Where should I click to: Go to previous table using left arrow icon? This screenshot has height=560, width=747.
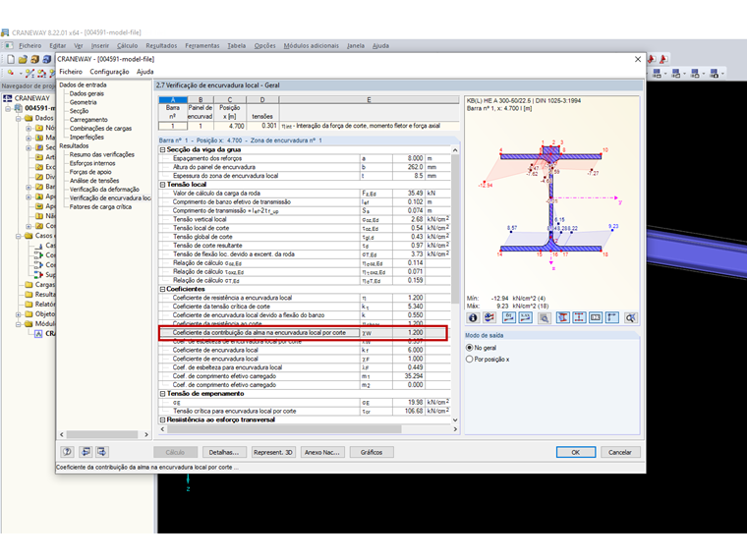coord(86,452)
